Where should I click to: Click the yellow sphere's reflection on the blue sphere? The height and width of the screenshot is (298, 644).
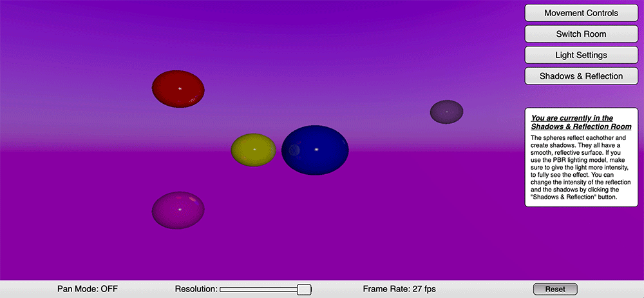point(294,150)
